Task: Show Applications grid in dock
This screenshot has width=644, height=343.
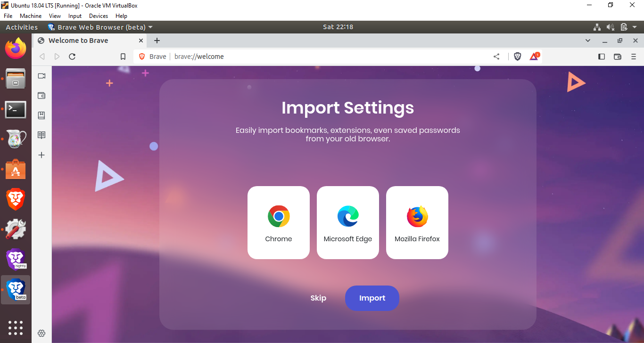Action: pyautogui.click(x=16, y=328)
